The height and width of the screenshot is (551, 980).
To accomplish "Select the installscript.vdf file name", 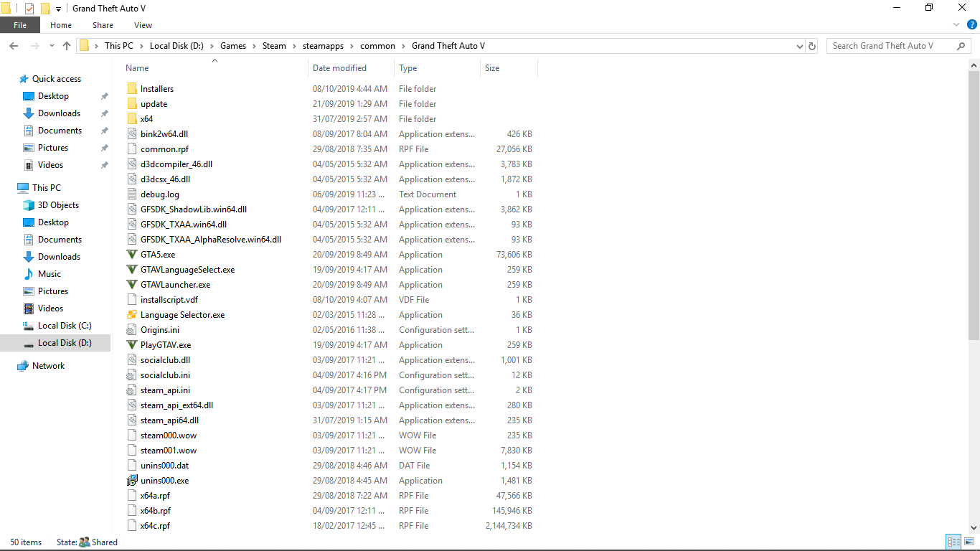I will 169,300.
